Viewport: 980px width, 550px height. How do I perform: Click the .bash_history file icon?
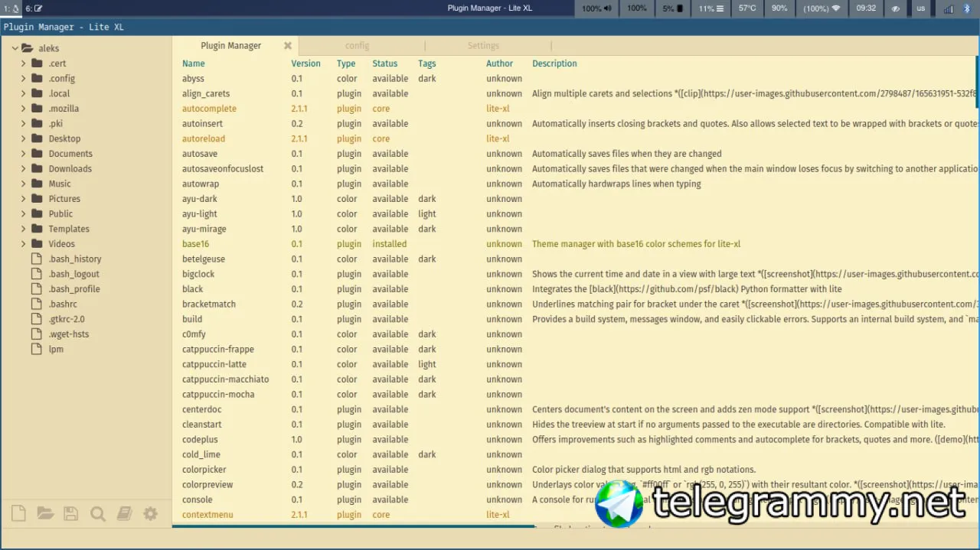pos(37,259)
